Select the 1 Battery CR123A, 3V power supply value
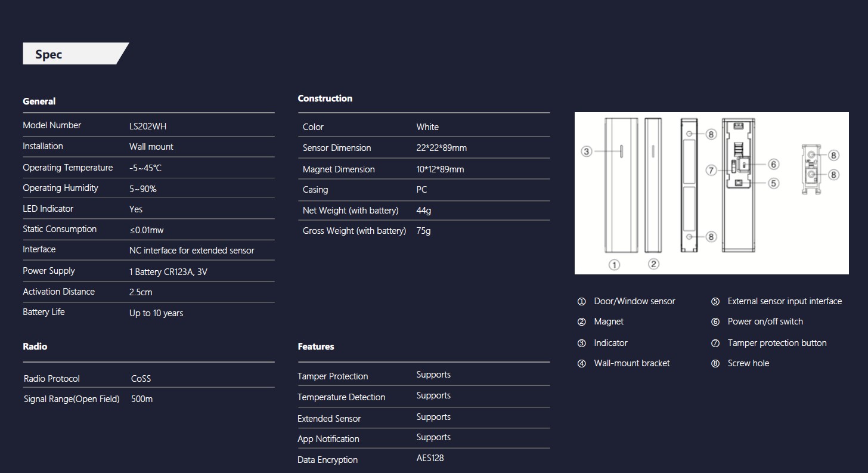 click(x=168, y=272)
